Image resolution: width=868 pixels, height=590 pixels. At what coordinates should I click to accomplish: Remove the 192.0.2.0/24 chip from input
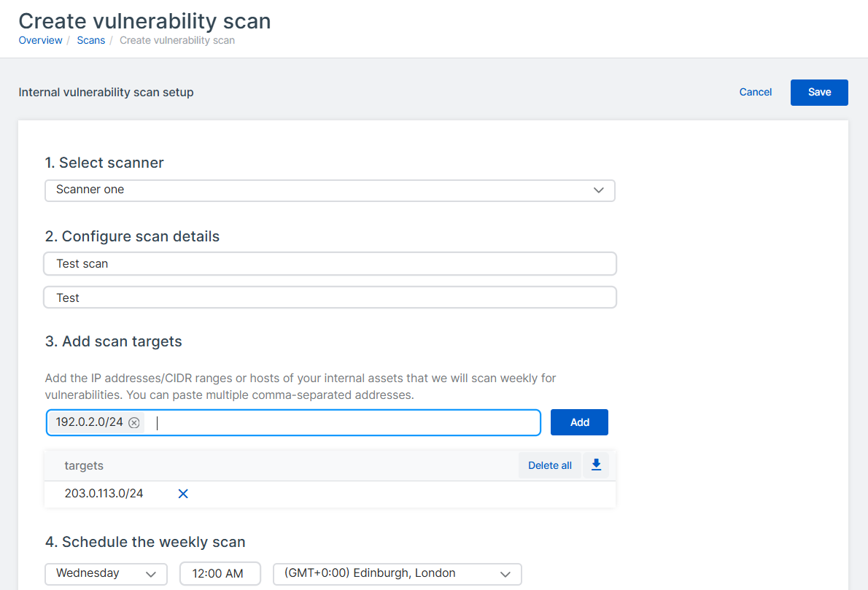click(134, 422)
